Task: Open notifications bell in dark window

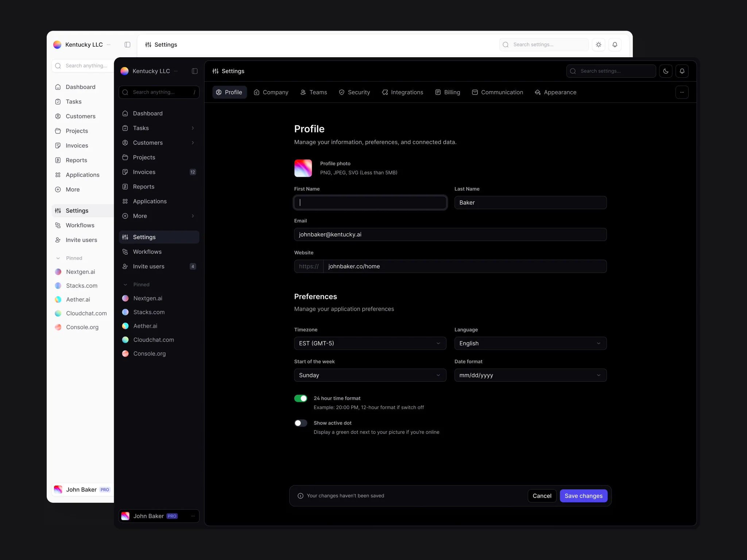Action: coord(682,71)
